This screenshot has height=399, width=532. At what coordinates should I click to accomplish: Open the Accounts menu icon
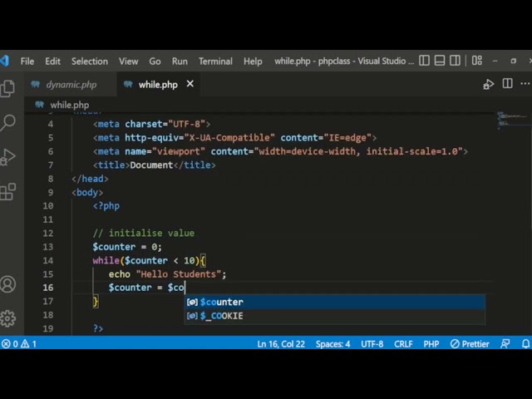pos(7,284)
